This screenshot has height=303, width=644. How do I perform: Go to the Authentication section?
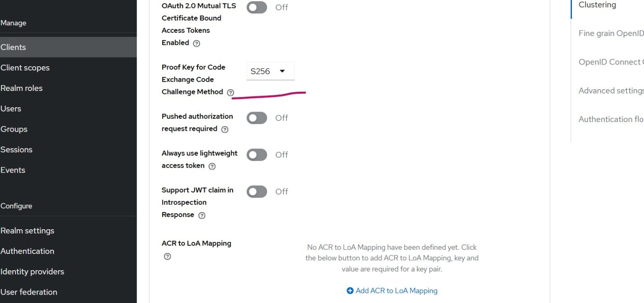point(27,251)
